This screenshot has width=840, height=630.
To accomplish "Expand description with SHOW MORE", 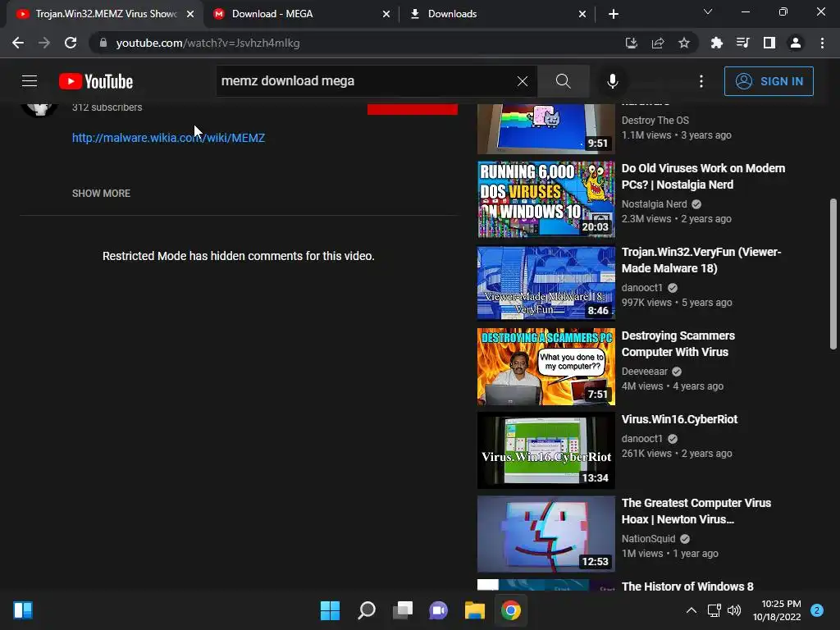I will pyautogui.click(x=101, y=194).
